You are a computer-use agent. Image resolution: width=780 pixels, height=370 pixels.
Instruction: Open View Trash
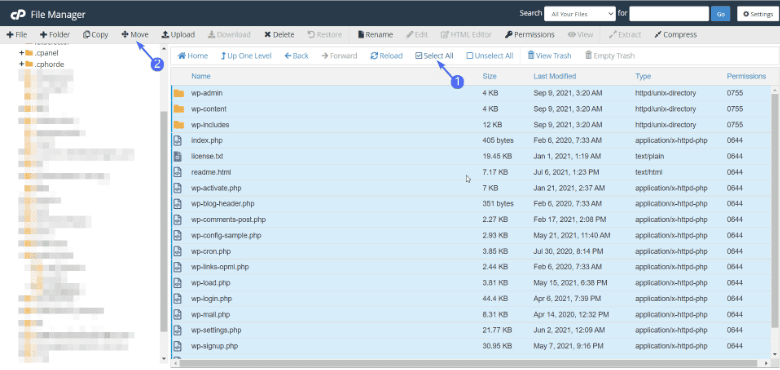click(549, 56)
